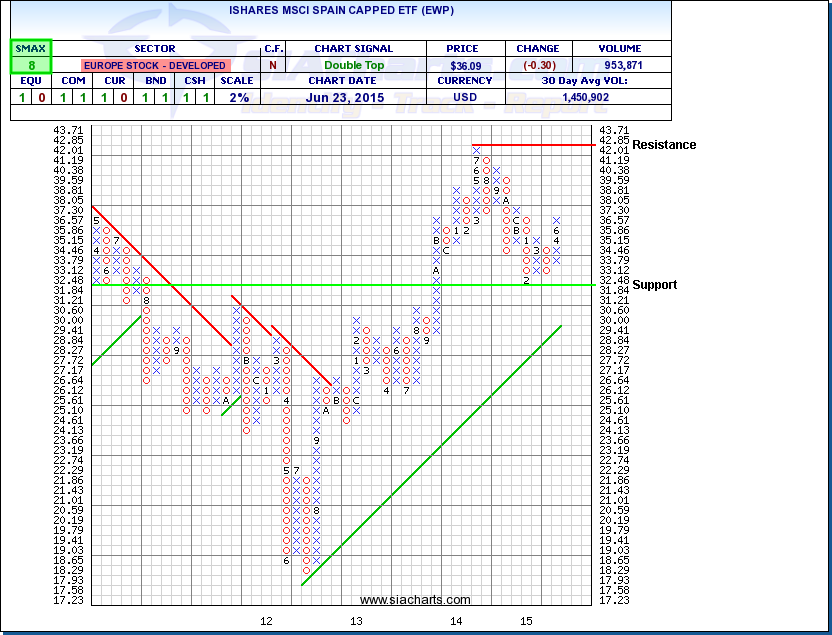Click the pink Europe Stock - Developed sector tag
Image resolution: width=832 pixels, height=635 pixels.
pos(154,65)
